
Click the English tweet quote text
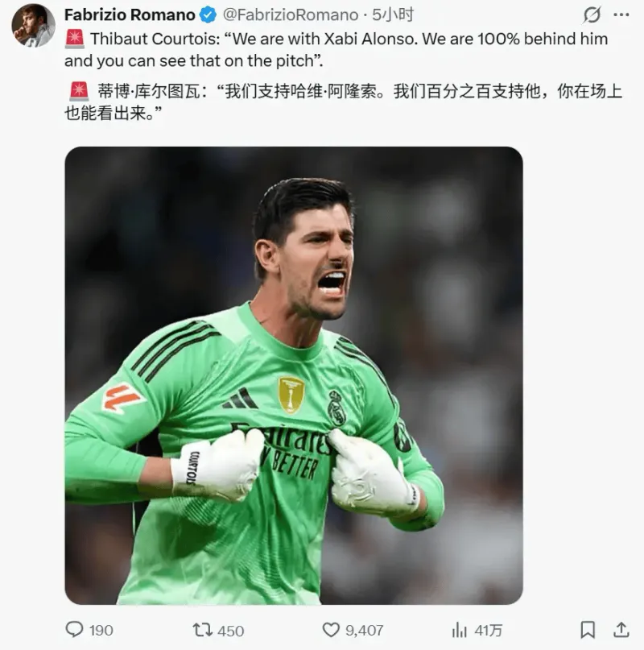336,50
